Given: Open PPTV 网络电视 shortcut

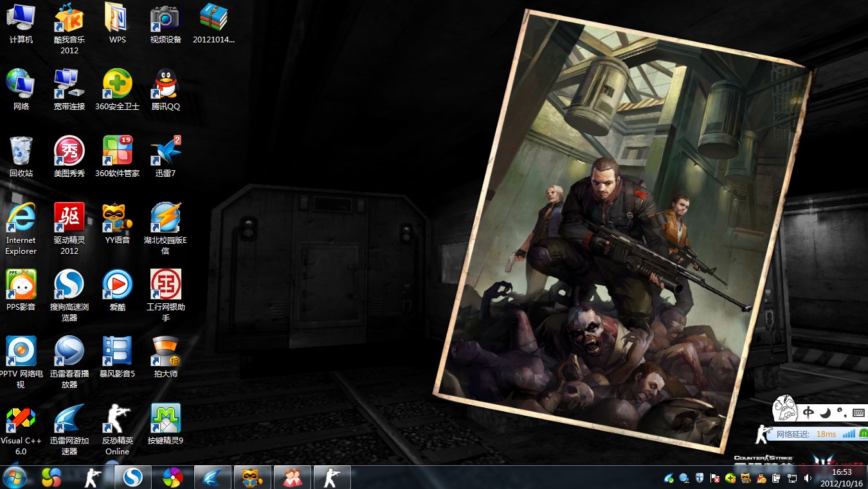Looking at the screenshot, I should click(21, 362).
